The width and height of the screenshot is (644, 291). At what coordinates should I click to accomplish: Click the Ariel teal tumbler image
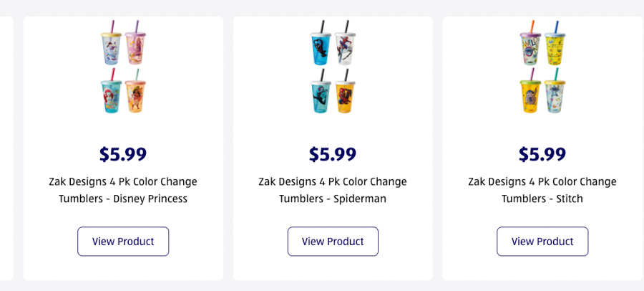[109, 95]
